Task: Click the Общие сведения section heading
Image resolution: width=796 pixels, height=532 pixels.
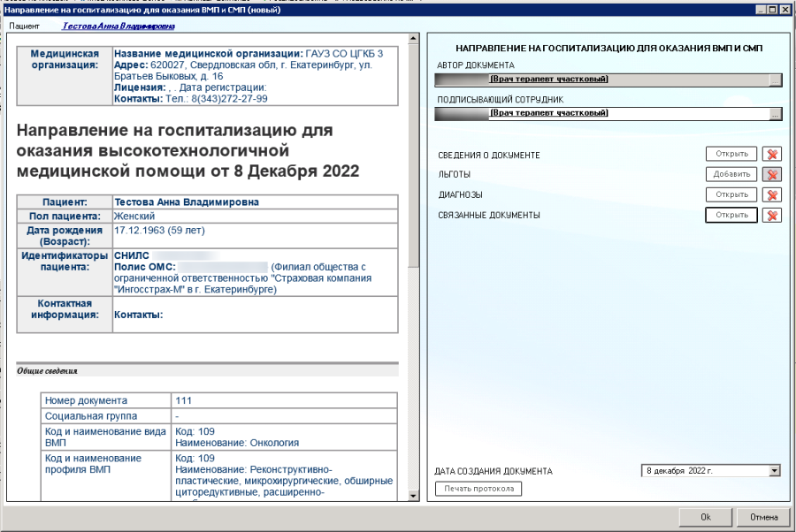Action: (47, 371)
